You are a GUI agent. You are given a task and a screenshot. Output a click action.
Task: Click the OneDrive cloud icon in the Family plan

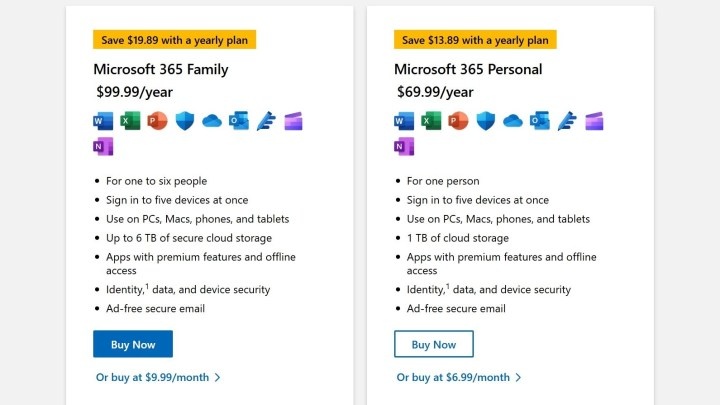[x=211, y=122]
